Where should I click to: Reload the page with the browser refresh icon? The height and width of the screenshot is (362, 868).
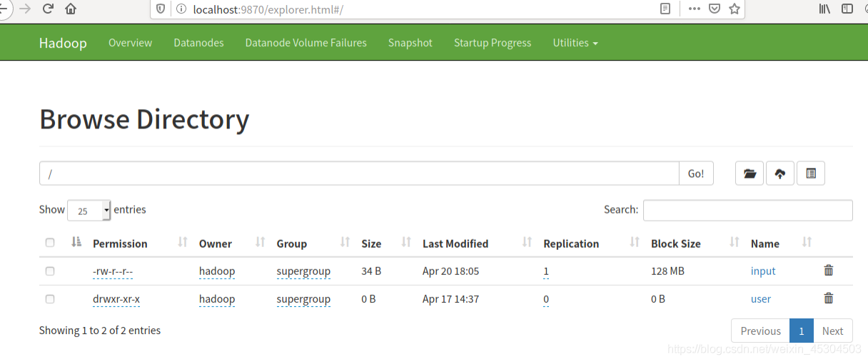coord(48,9)
